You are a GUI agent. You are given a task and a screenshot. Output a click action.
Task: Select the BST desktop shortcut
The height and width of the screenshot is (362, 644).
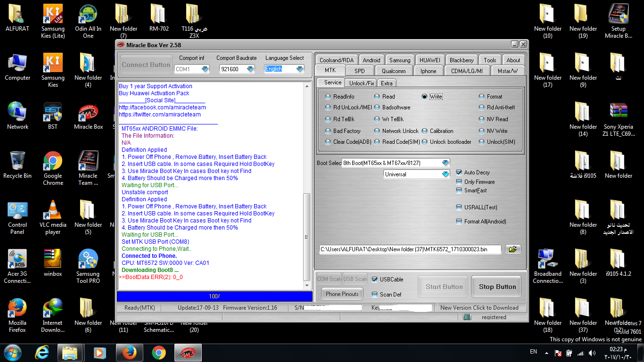pyautogui.click(x=53, y=116)
